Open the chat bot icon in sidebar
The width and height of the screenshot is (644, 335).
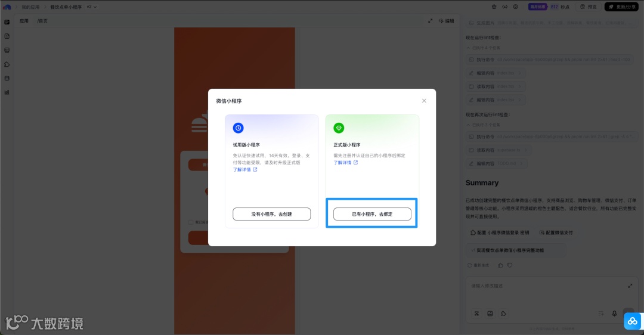click(7, 51)
